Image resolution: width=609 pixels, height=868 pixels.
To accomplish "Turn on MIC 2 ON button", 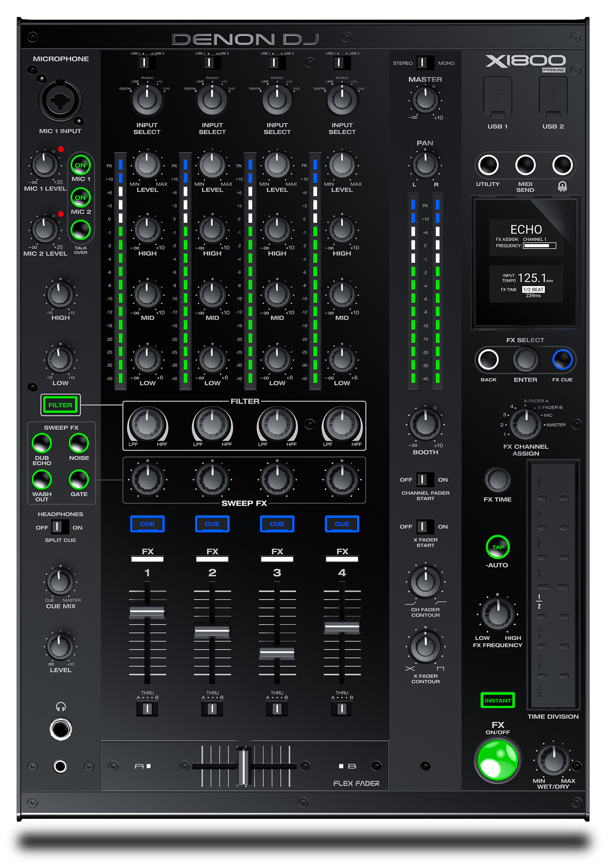I will pos(81,197).
